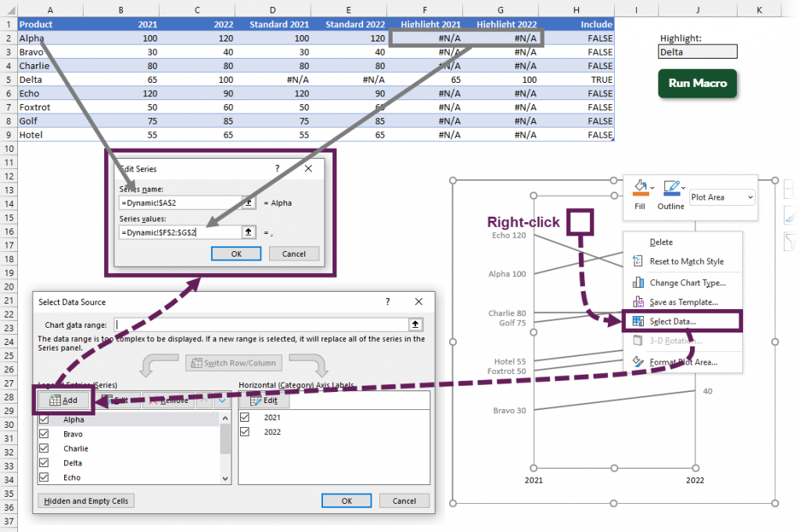Click the Remove series red X icon

point(154,401)
